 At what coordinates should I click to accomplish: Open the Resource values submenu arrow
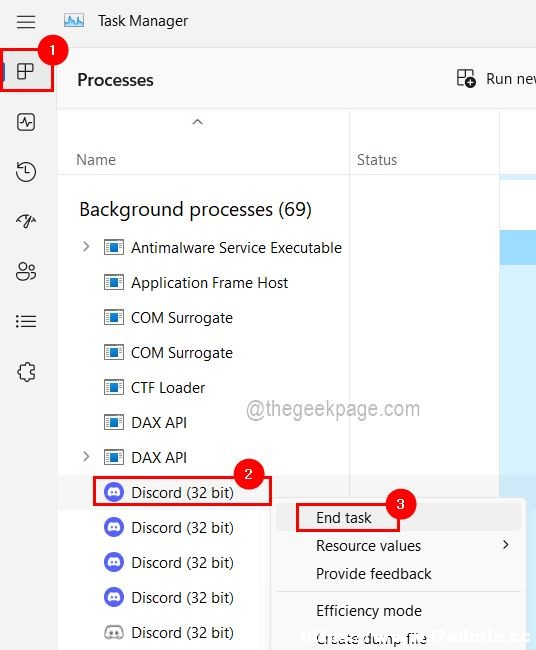505,545
